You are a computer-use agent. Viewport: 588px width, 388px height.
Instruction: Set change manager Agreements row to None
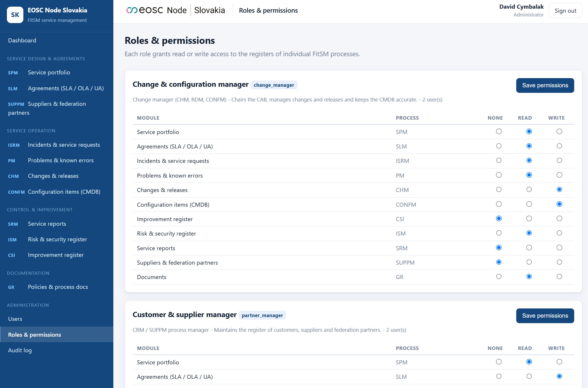click(499, 146)
